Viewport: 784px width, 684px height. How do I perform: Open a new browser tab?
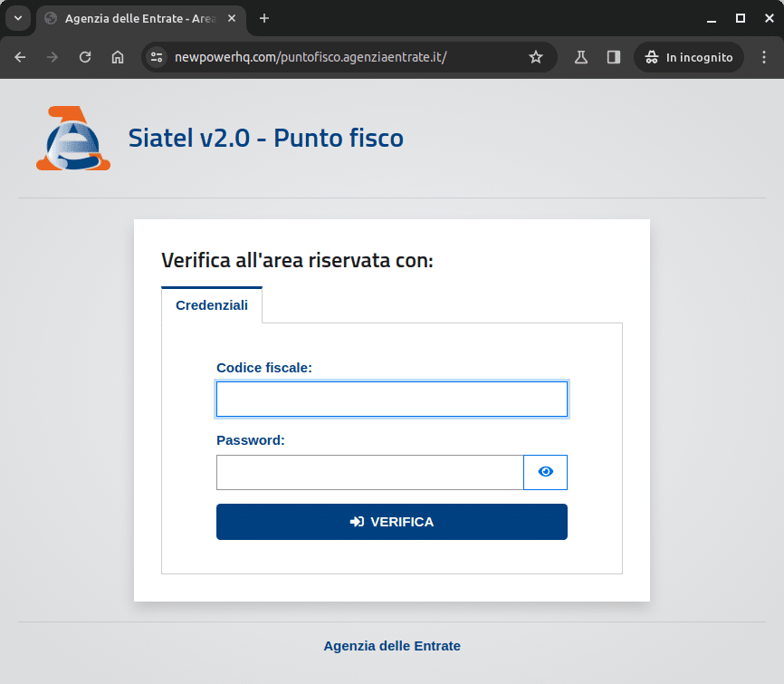click(264, 18)
